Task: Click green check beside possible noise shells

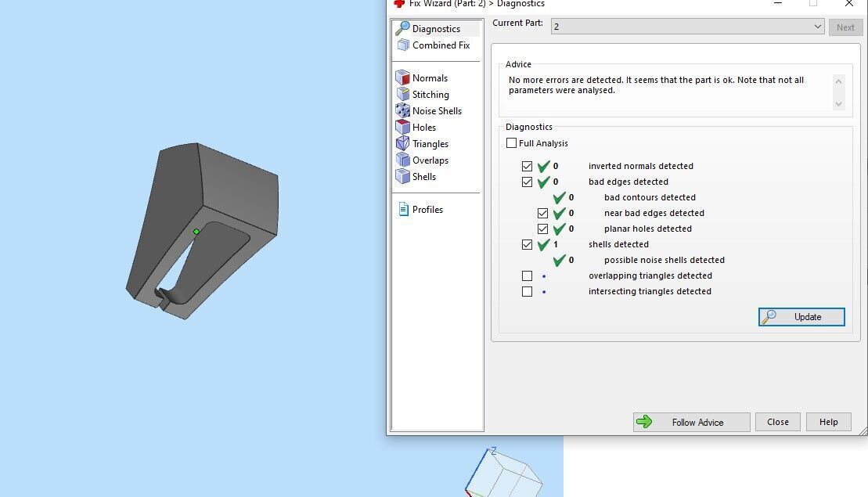Action: 559,260
